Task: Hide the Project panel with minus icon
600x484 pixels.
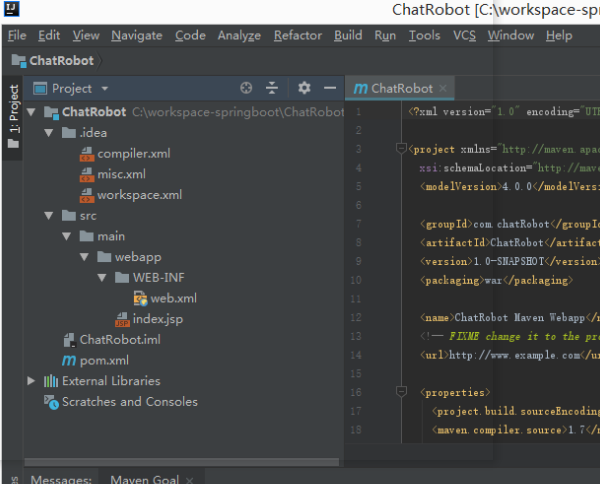Action: point(330,88)
